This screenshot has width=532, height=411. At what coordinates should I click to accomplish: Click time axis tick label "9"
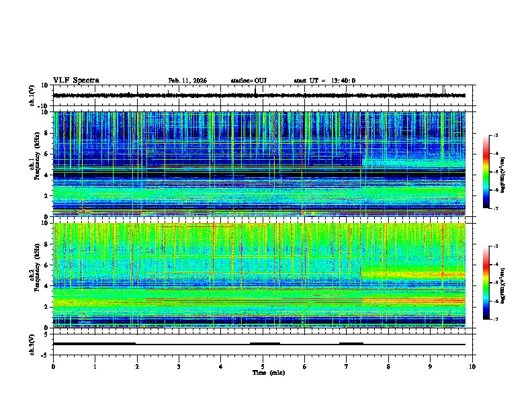click(430, 367)
